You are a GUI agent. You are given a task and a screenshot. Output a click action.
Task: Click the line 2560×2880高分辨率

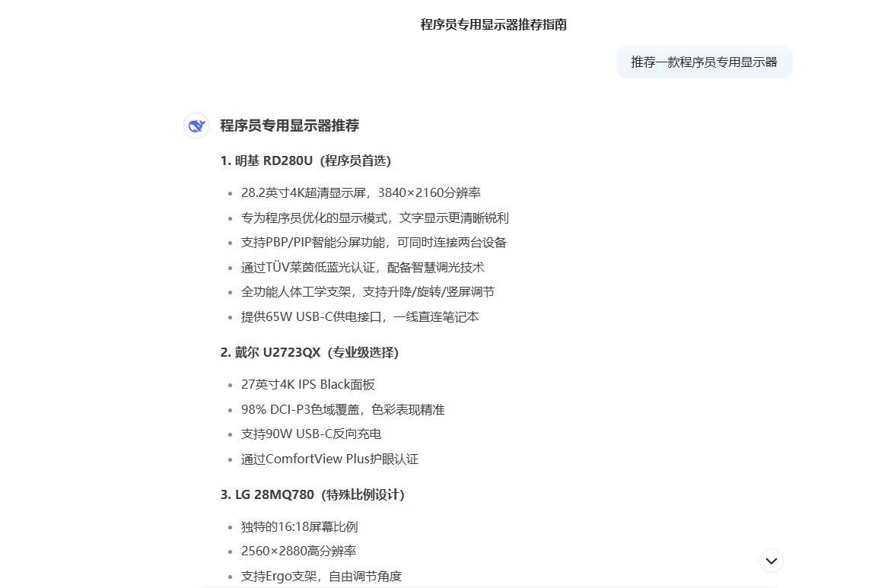[x=298, y=551]
